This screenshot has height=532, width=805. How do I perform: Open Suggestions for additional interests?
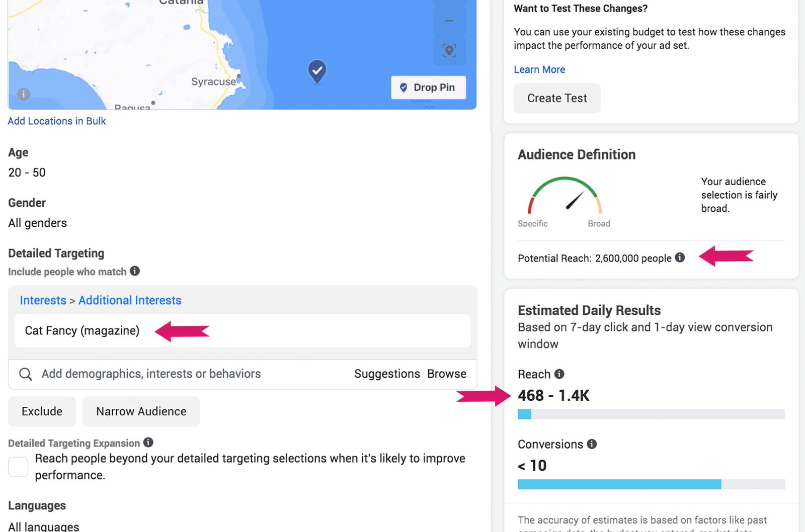tap(387, 374)
